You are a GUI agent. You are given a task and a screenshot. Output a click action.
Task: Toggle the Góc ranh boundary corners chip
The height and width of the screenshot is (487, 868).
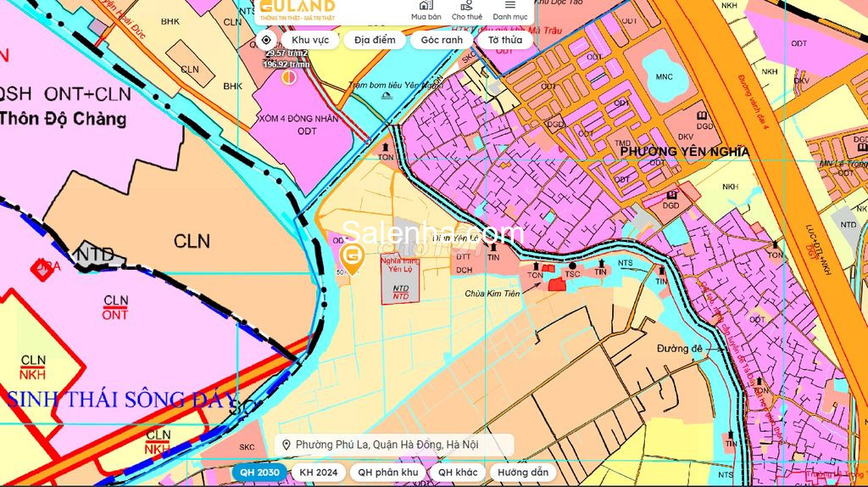click(x=441, y=40)
